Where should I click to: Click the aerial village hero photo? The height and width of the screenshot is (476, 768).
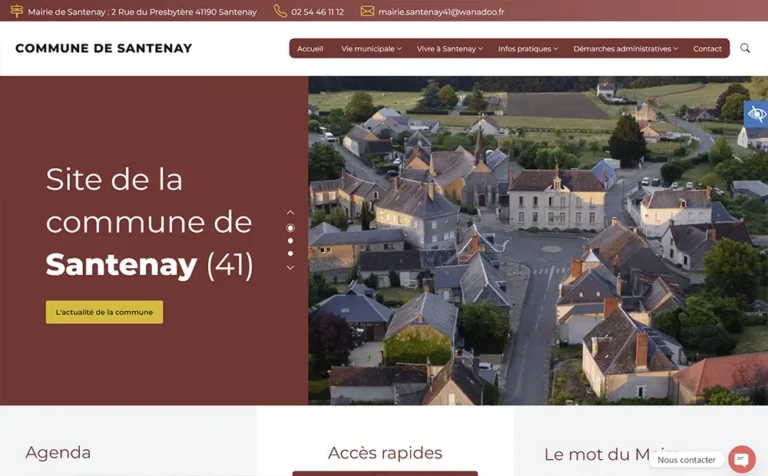(538, 240)
